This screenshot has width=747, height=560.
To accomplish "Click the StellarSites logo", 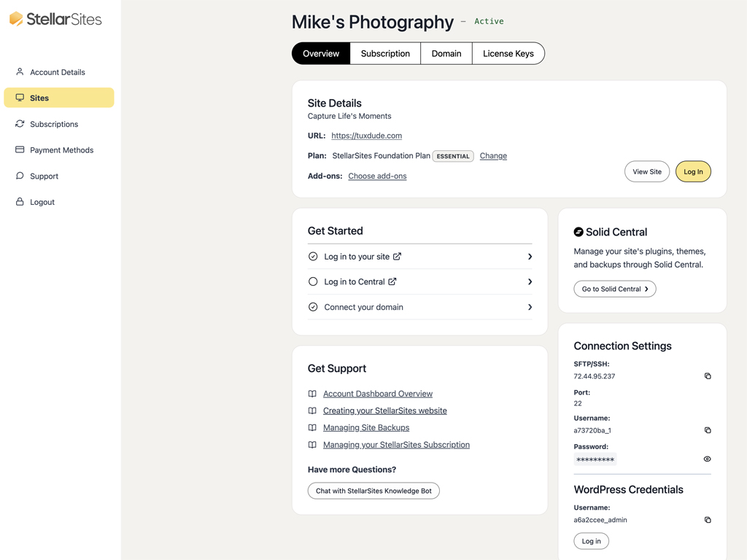I will point(55,19).
